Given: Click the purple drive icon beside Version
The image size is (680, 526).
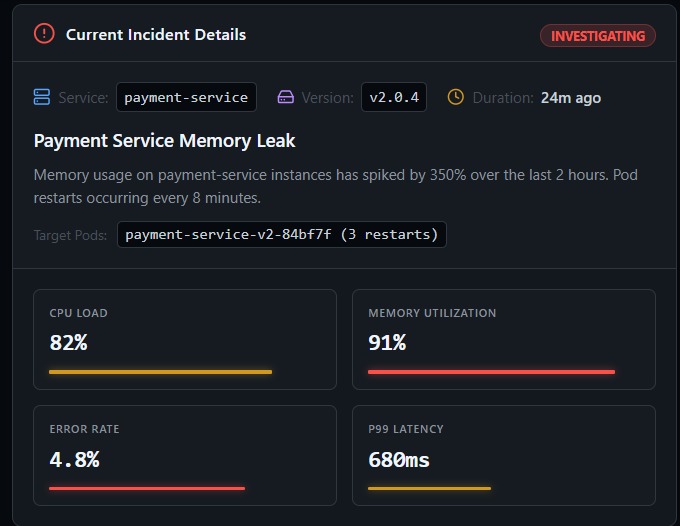Looking at the screenshot, I should pyautogui.click(x=285, y=97).
